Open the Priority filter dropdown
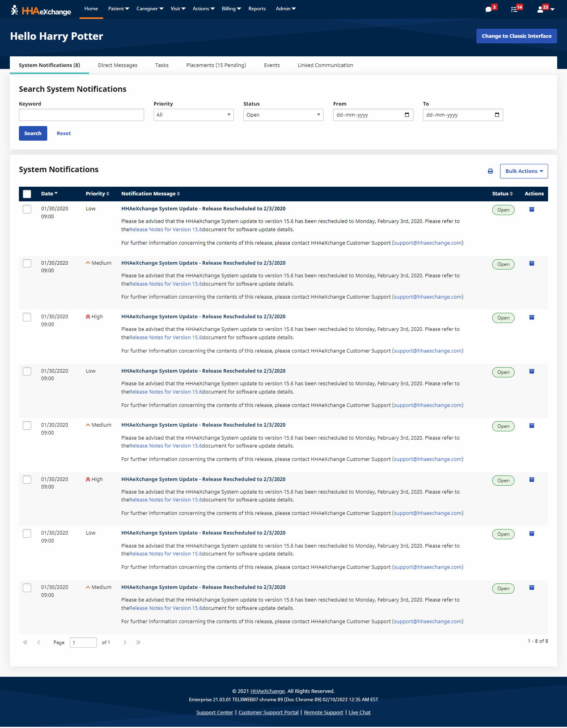This screenshot has height=728, width=567. coord(193,115)
